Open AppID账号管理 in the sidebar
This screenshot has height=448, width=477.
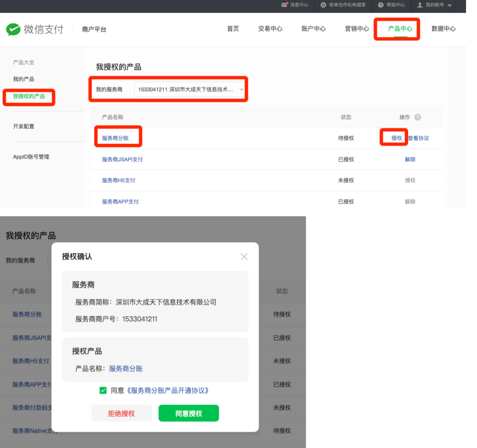(31, 157)
